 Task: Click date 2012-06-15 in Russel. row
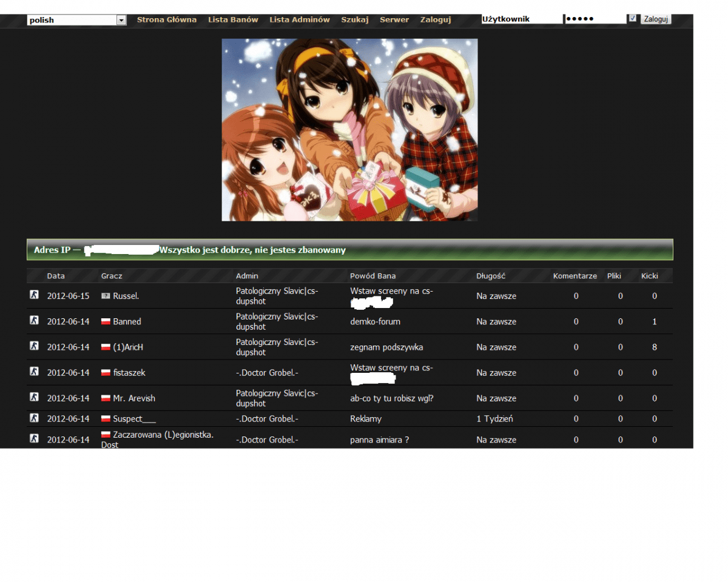pos(69,296)
